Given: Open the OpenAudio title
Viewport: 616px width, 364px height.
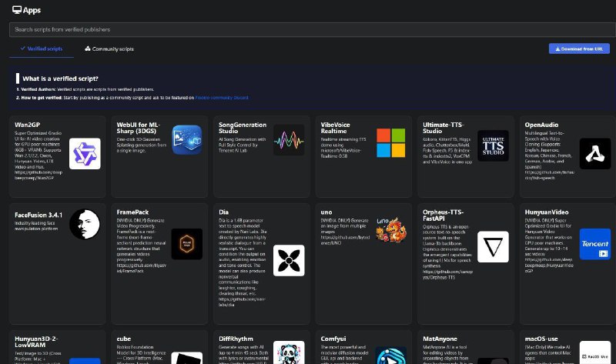Looking at the screenshot, I should [541, 125].
